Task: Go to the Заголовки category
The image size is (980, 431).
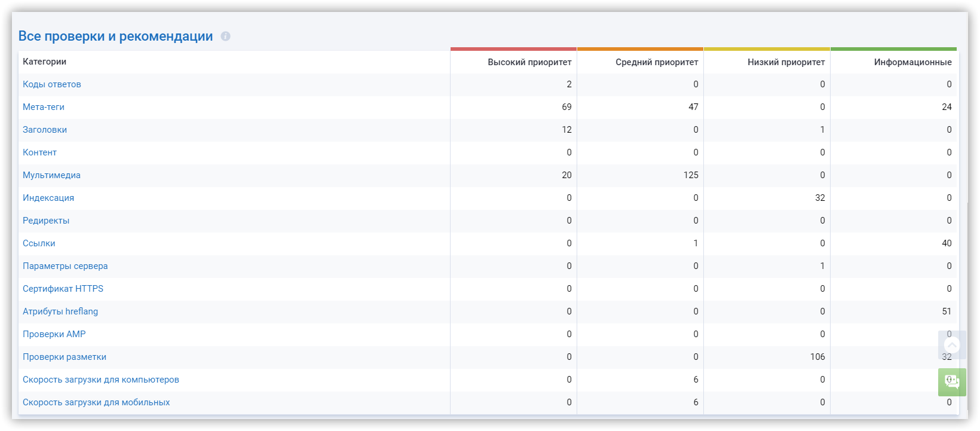Action: point(45,130)
